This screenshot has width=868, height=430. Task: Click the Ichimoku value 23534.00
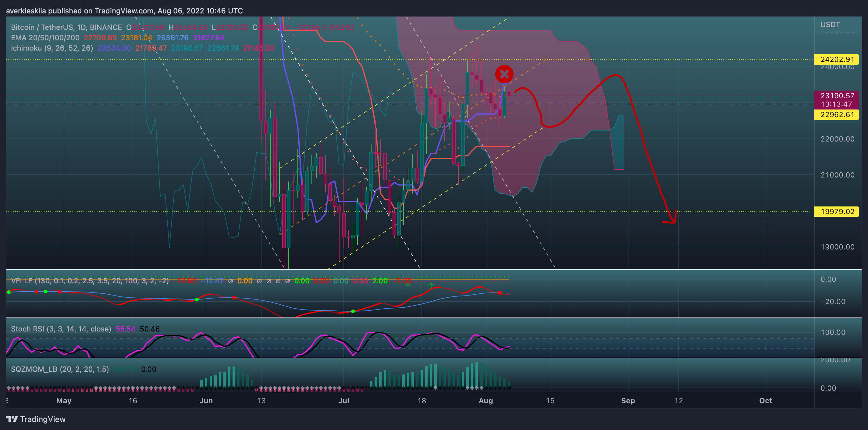(x=114, y=48)
